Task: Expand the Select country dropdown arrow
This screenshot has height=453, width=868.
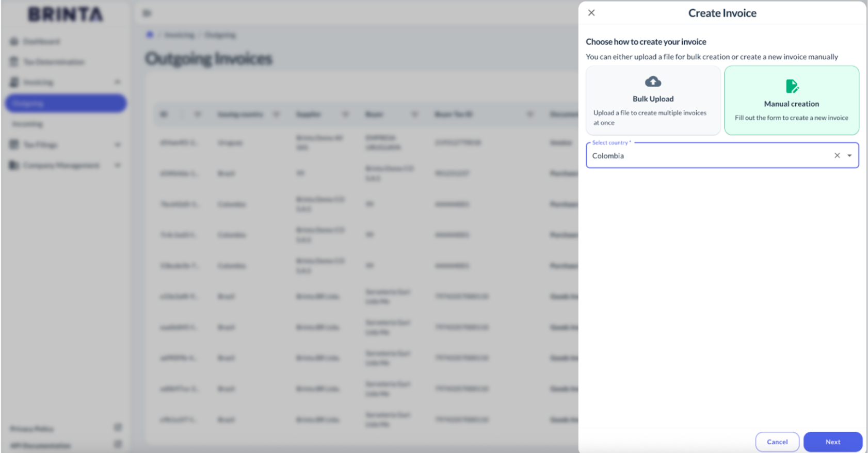Action: [849, 155]
